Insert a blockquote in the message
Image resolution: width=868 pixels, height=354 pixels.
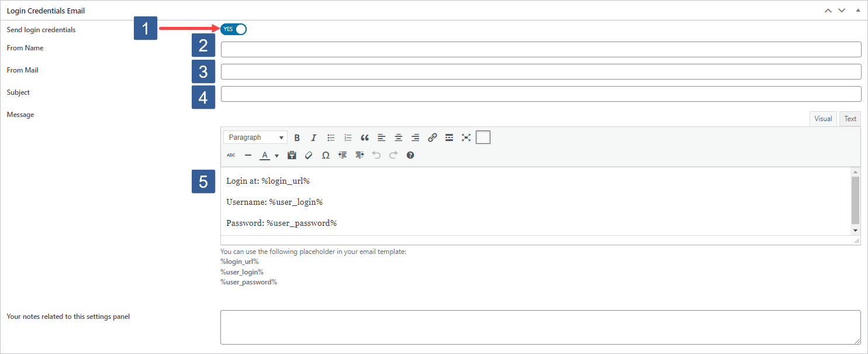365,137
